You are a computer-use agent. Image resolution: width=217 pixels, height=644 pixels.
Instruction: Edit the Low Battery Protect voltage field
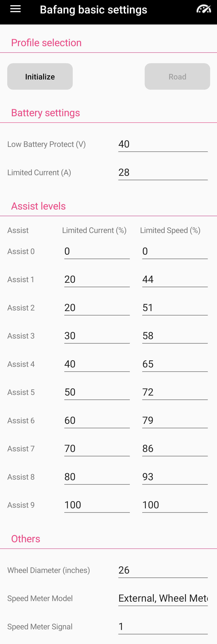(x=163, y=144)
